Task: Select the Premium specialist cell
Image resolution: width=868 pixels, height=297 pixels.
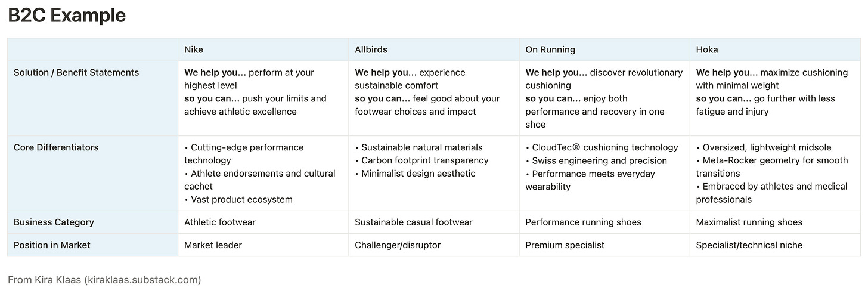Action: (x=565, y=245)
